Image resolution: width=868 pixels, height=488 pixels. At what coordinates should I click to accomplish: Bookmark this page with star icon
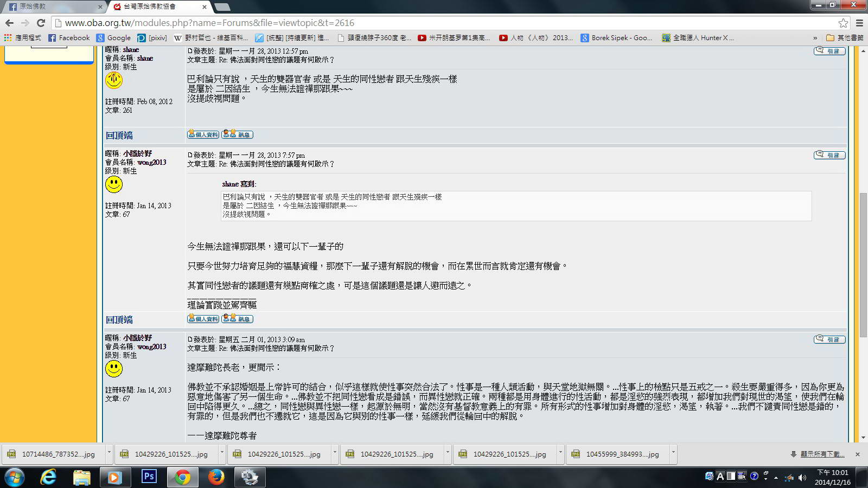click(x=843, y=23)
